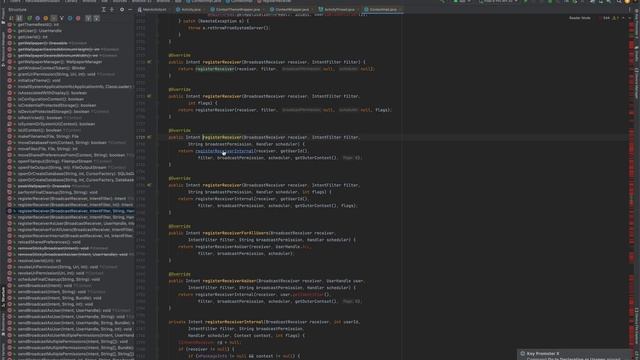
Task: Select registerReceiverInternal in Structure tree
Action: tap(76, 236)
